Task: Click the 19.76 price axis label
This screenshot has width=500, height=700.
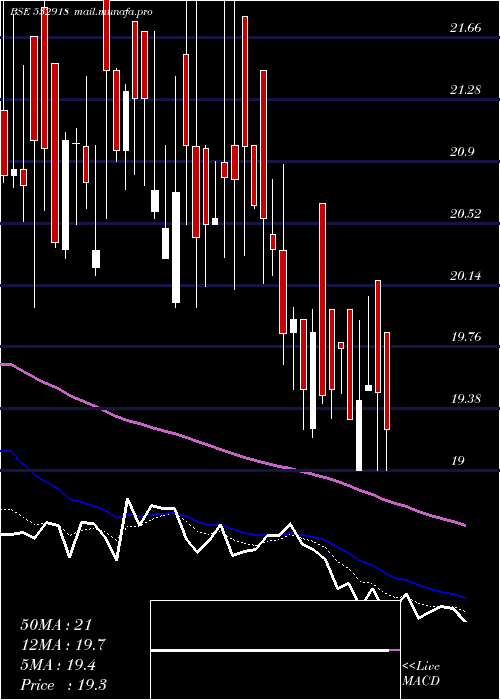Action: click(x=466, y=337)
